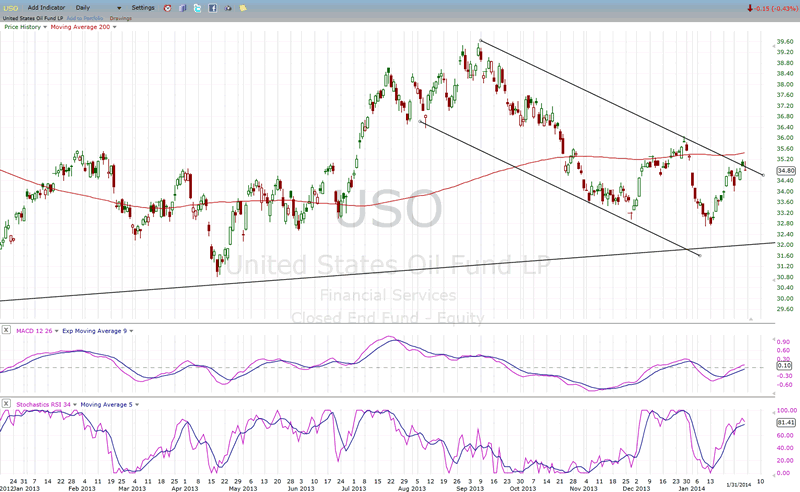Click the 29.60 price axis label
Viewport: 800px width, 492px height.
(785, 309)
